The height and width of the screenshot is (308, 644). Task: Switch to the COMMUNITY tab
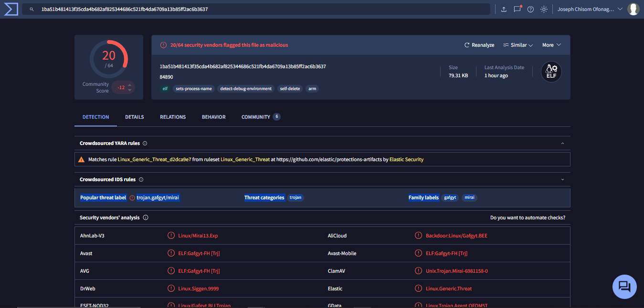point(261,117)
